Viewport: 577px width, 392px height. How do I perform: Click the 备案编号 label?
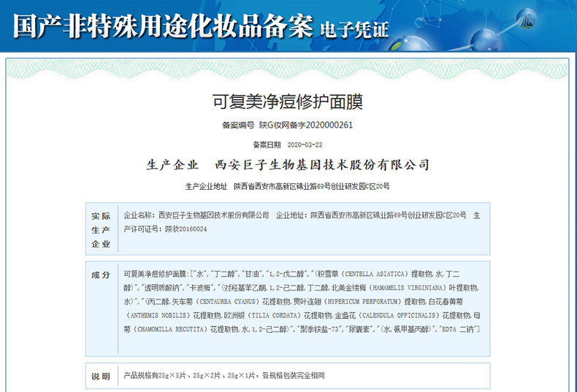click(238, 126)
